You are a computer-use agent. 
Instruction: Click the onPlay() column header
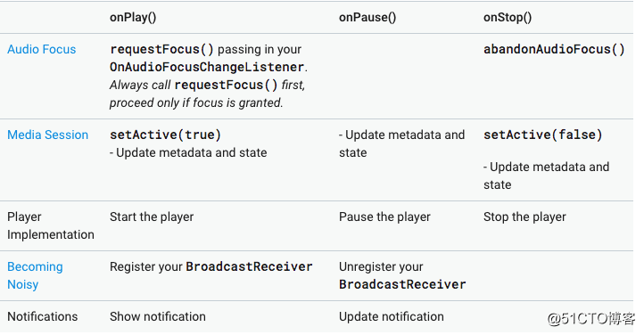[x=133, y=18]
